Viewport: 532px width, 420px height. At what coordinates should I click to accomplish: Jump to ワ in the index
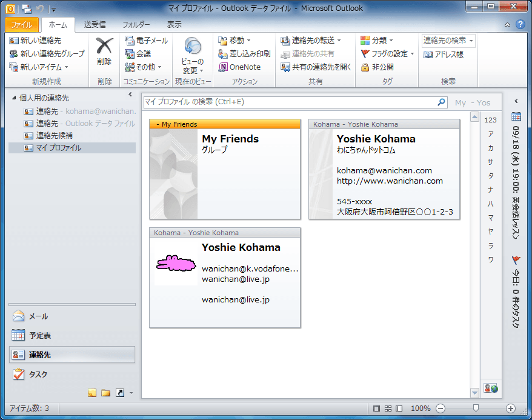491,259
